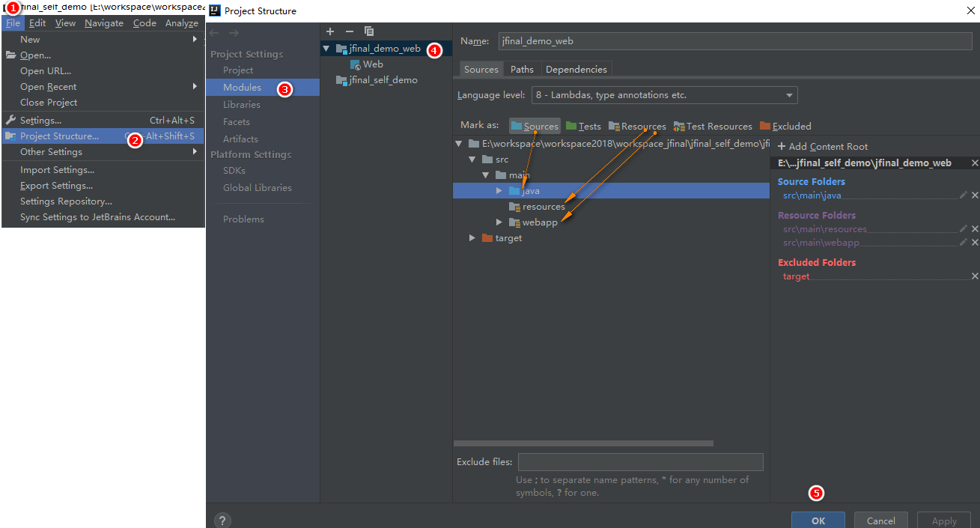980x528 pixels.
Task: Select Modules in Project Settings
Action: [263, 88]
